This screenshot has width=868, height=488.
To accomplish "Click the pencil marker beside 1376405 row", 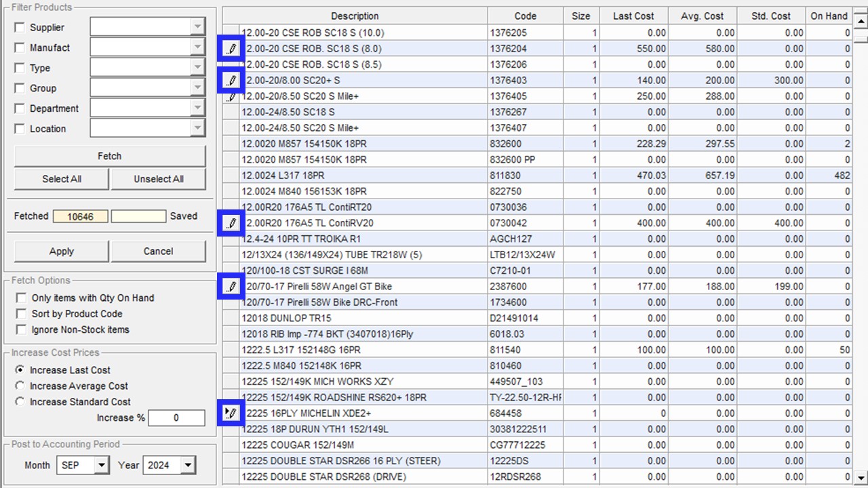I will 231,96.
